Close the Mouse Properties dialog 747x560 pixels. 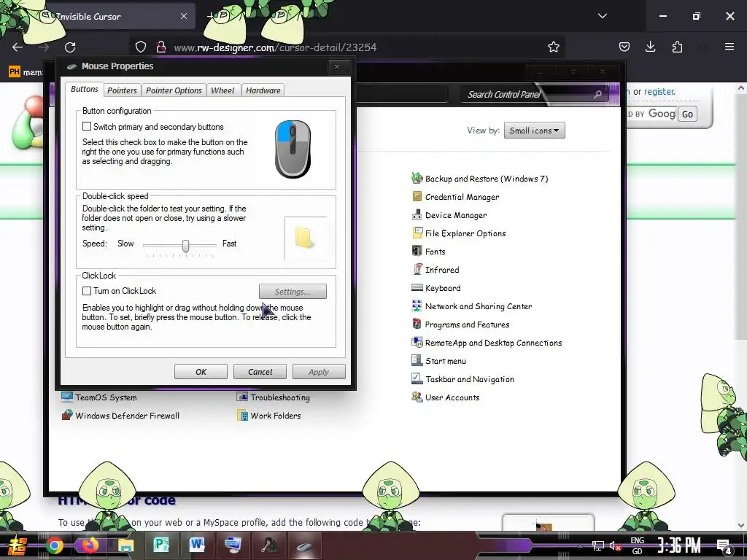pyautogui.click(x=337, y=66)
